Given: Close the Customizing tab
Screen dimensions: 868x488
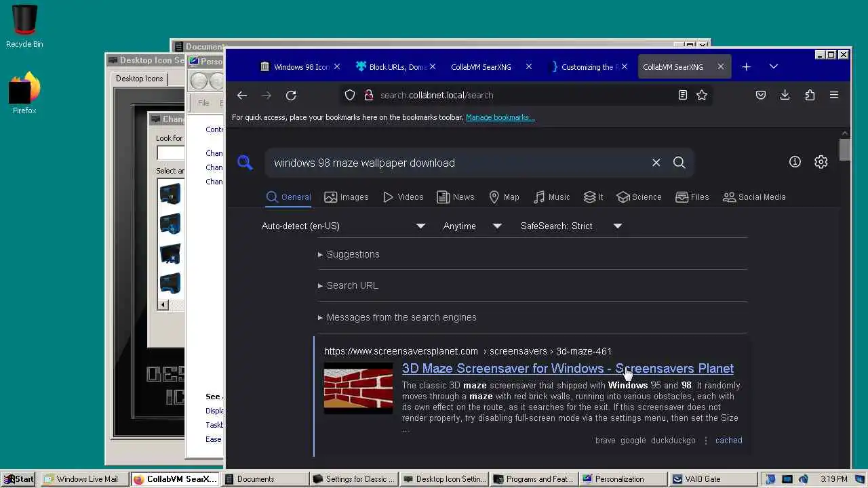Looking at the screenshot, I should 625,67.
